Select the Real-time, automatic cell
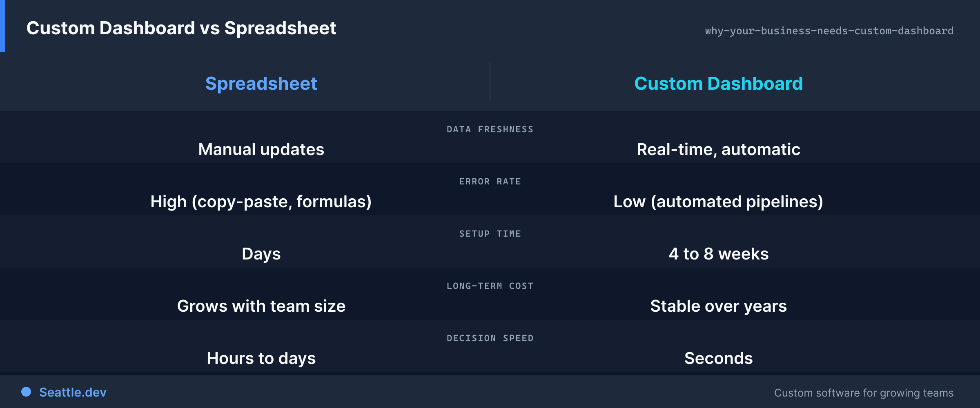 click(718, 150)
